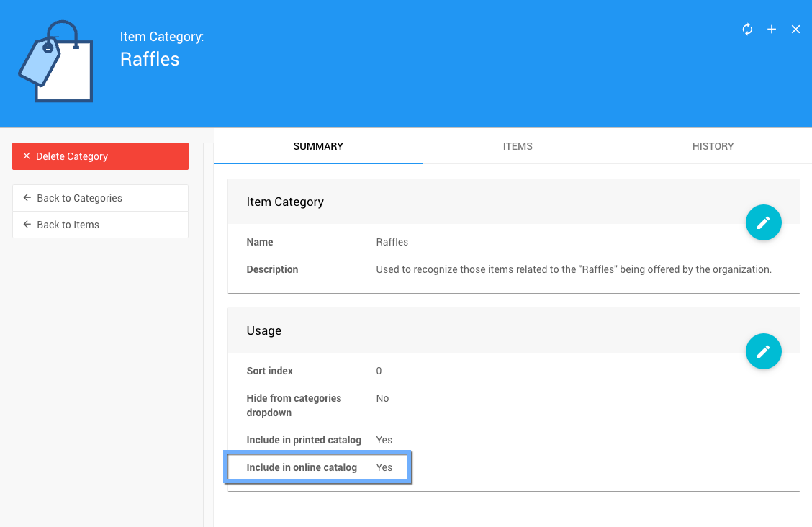View the History tab

coord(713,146)
